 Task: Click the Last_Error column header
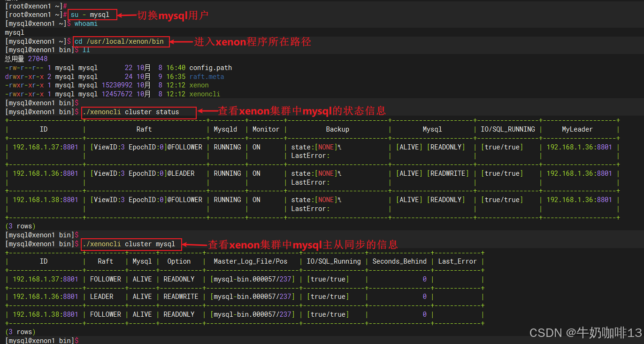[x=457, y=261]
